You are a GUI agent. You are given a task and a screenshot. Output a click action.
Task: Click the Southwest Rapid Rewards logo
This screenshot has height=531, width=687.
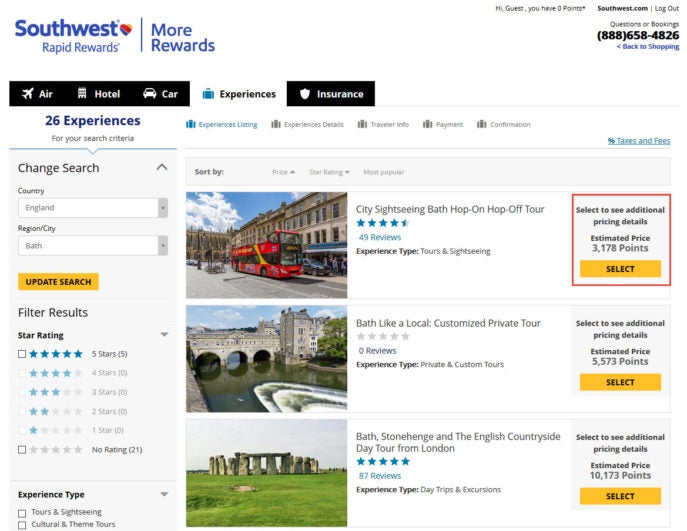[73, 36]
